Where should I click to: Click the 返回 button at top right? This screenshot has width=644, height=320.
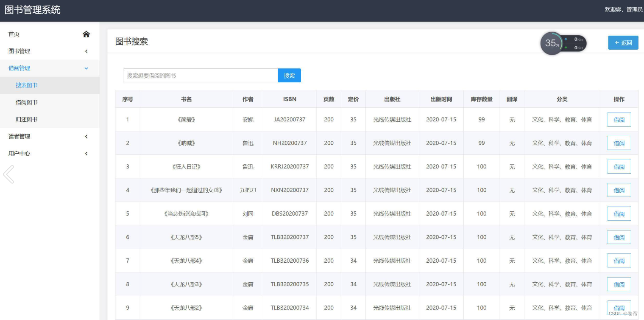point(623,42)
